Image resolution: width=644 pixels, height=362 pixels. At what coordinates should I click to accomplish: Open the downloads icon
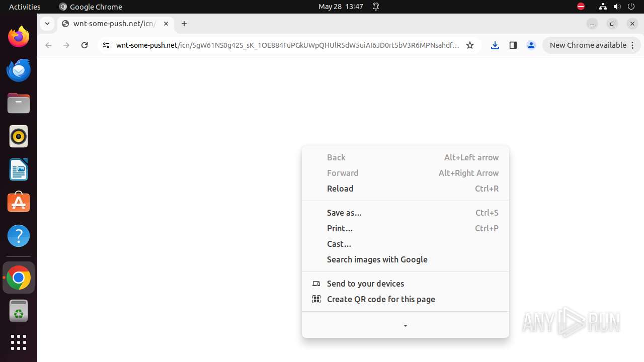click(x=495, y=45)
